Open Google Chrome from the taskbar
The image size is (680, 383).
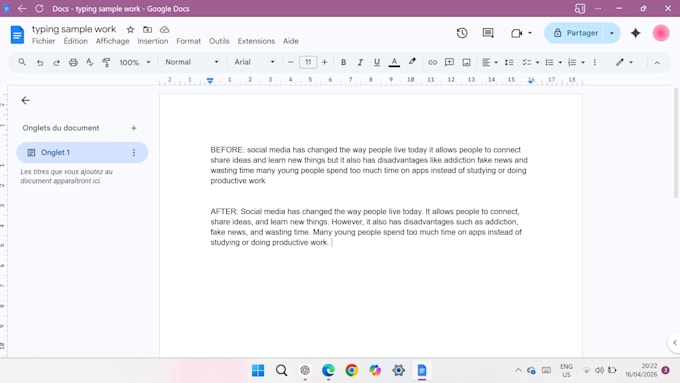point(352,370)
